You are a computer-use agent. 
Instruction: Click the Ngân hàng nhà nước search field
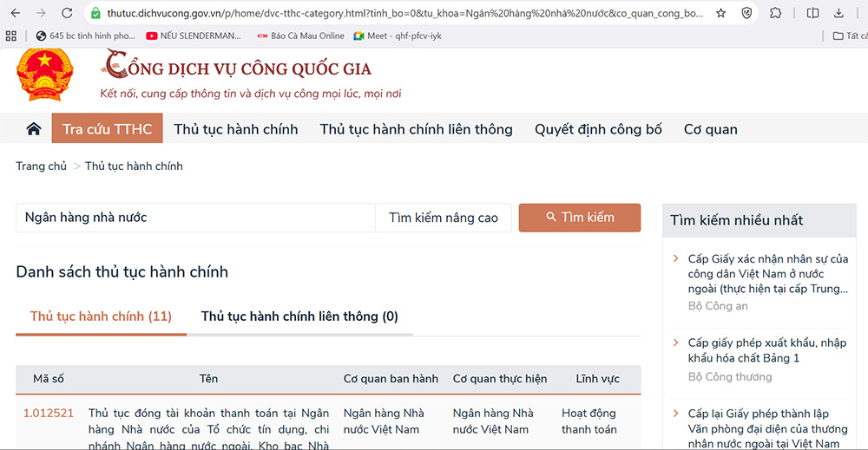[195, 218]
